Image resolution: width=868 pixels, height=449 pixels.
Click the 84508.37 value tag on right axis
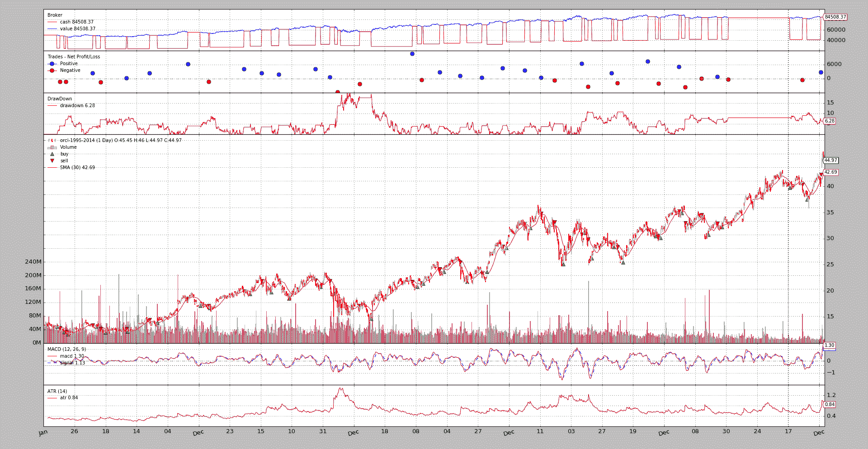(835, 17)
